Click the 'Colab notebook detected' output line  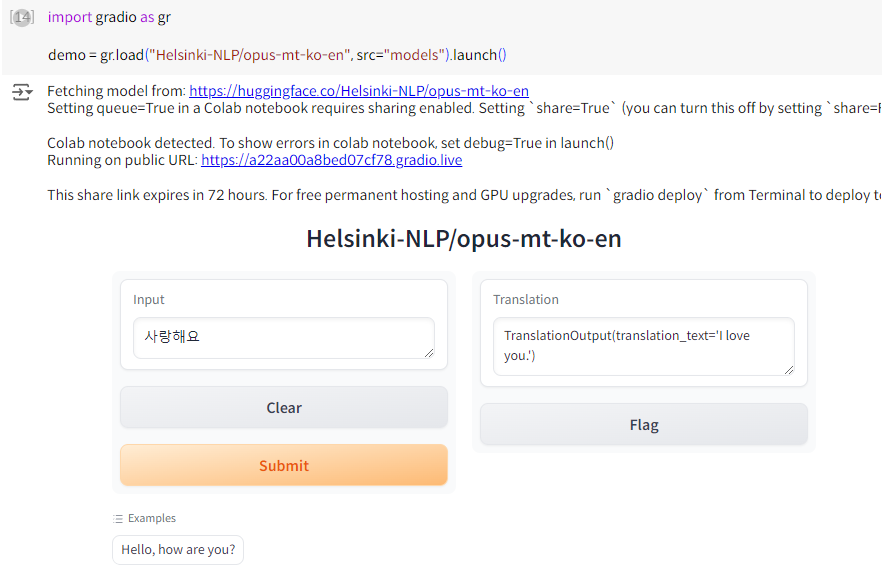pyautogui.click(x=330, y=143)
